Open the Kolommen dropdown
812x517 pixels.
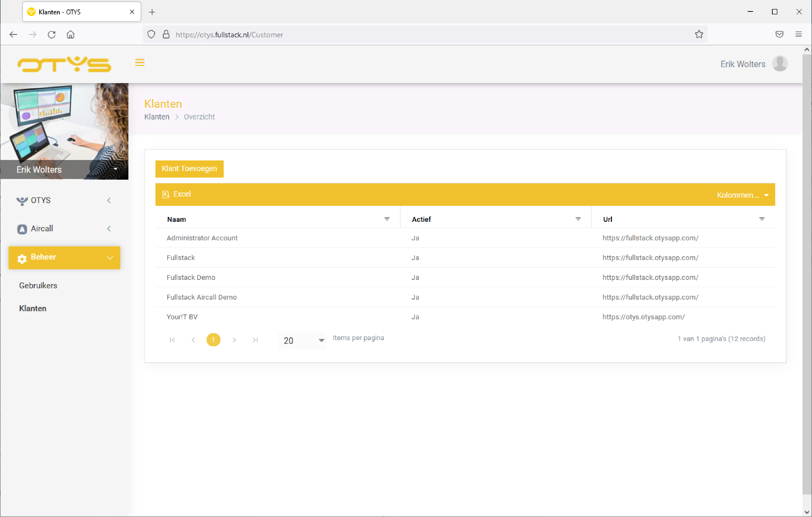click(x=743, y=195)
